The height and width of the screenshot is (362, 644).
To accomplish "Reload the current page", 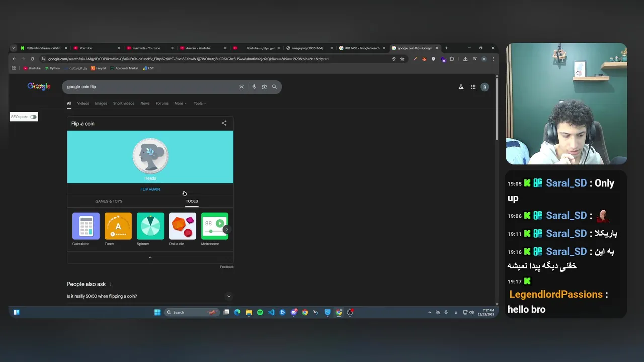I will pos(32,59).
